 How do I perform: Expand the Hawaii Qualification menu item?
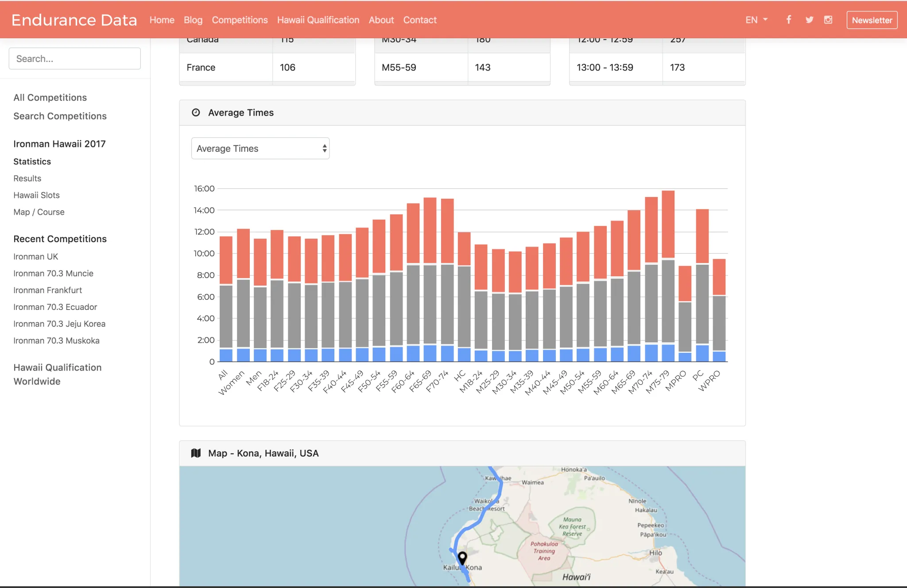tap(318, 19)
